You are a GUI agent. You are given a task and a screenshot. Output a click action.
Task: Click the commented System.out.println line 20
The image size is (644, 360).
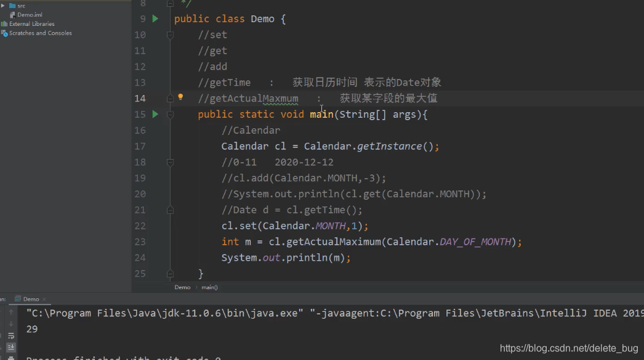[354, 194]
